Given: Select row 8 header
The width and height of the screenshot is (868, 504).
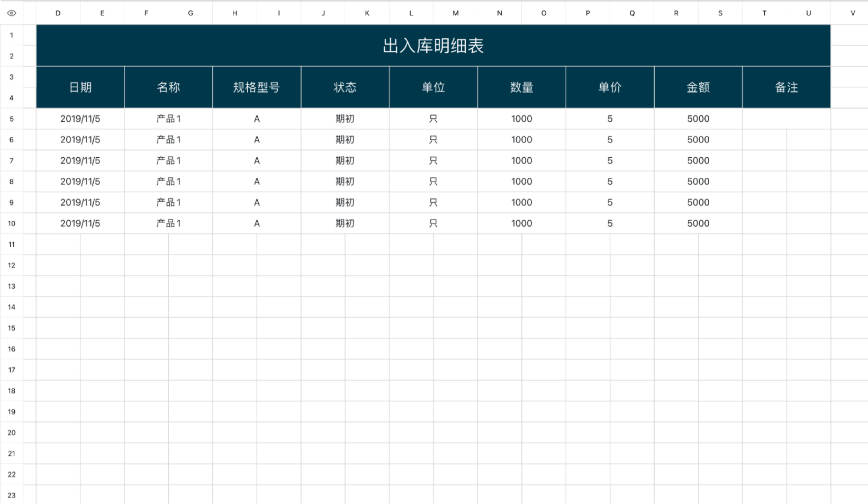Looking at the screenshot, I should (x=12, y=182).
